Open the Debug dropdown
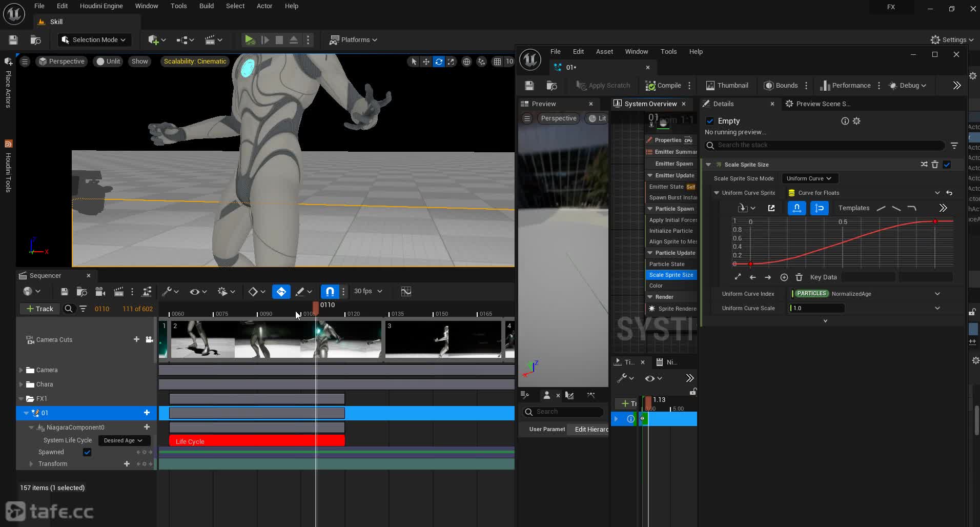 tap(908, 86)
